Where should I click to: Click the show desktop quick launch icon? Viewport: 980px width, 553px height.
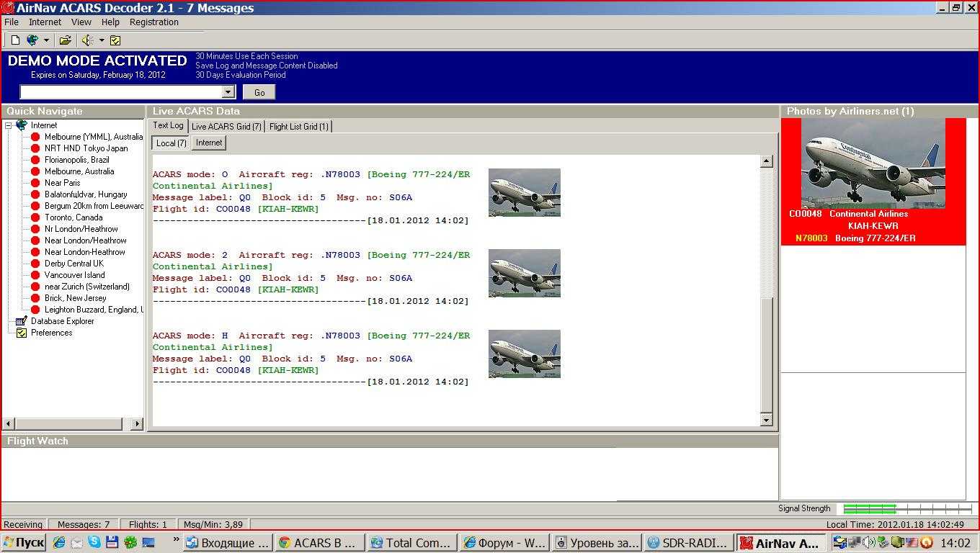coord(148,542)
